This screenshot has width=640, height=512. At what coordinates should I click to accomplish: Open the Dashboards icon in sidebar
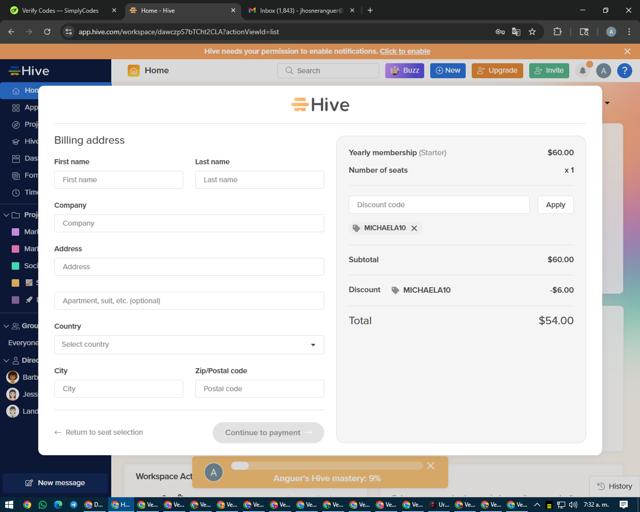coord(16,159)
